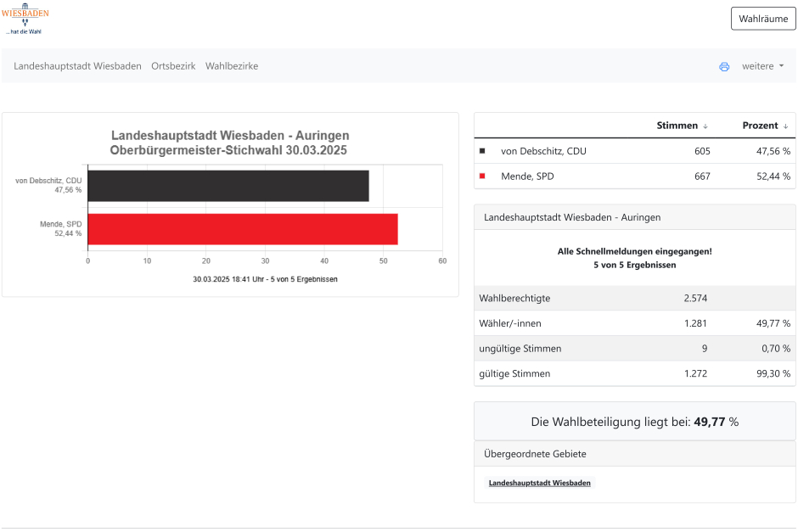798x532 pixels.
Task: Select Landeshauptstadt Wiesbaden in the navigation bar
Action: (77, 66)
